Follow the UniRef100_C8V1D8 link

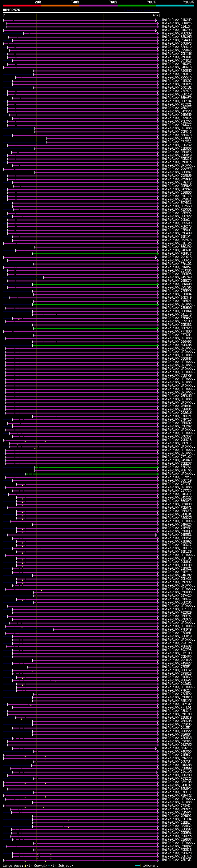177,782
